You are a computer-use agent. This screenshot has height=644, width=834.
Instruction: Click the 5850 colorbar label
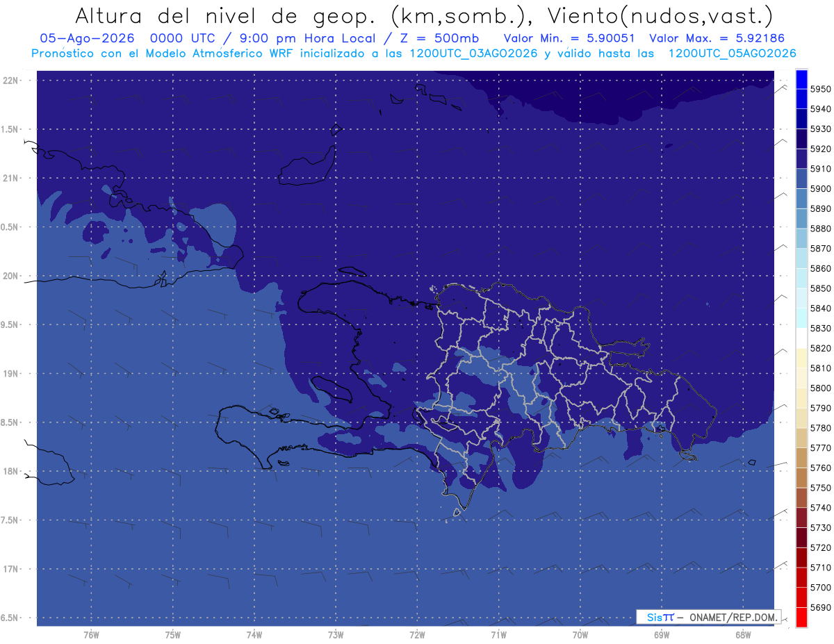tap(821, 288)
